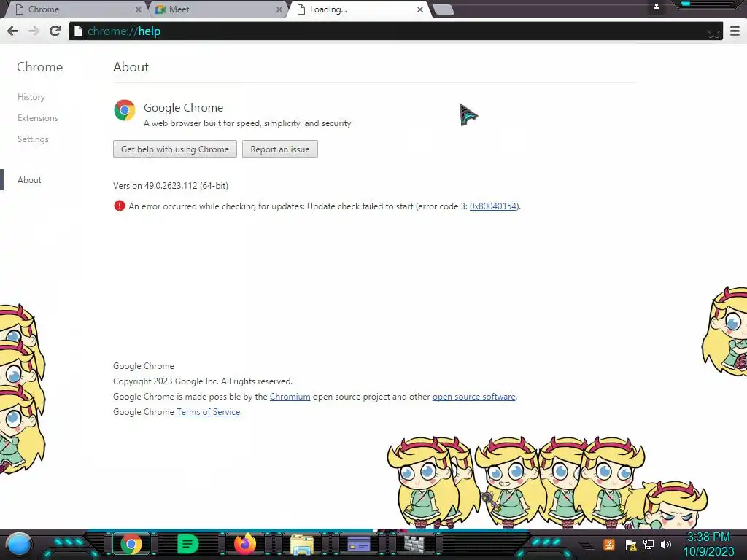This screenshot has width=747, height=560.
Task: Open the Start orb button
Action: pyautogui.click(x=19, y=544)
